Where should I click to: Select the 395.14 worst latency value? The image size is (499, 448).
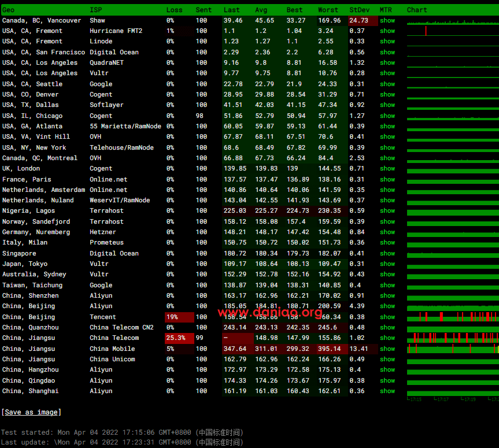pos(332,349)
